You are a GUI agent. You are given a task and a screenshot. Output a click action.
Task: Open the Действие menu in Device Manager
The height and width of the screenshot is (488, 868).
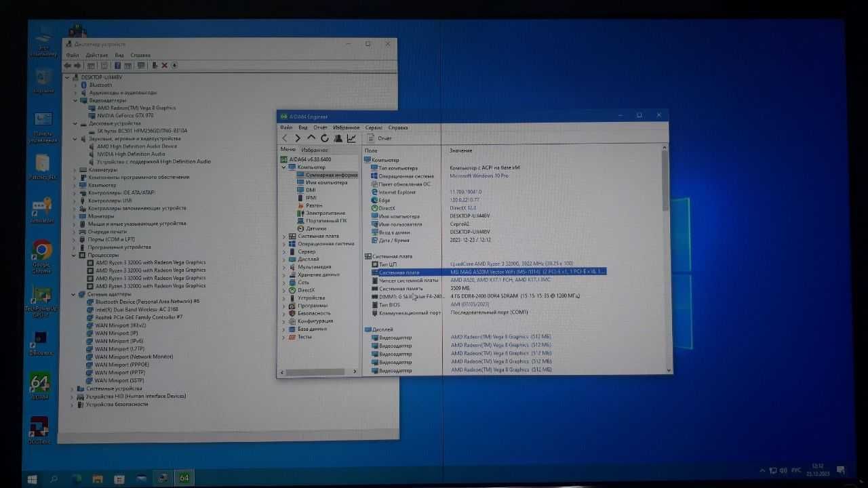[97, 55]
